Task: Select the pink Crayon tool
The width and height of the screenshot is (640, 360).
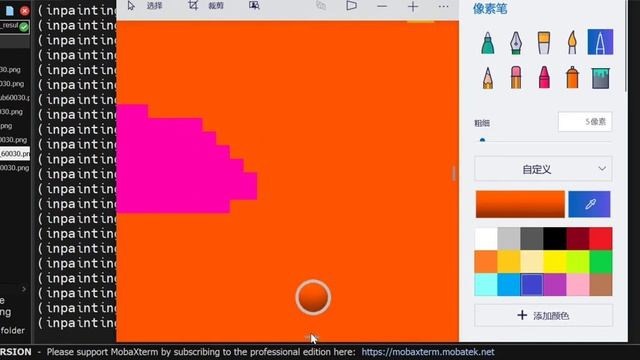Action: (x=544, y=78)
